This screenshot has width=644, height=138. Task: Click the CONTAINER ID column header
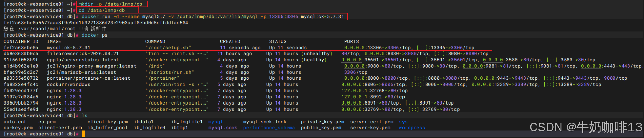pos(21,41)
